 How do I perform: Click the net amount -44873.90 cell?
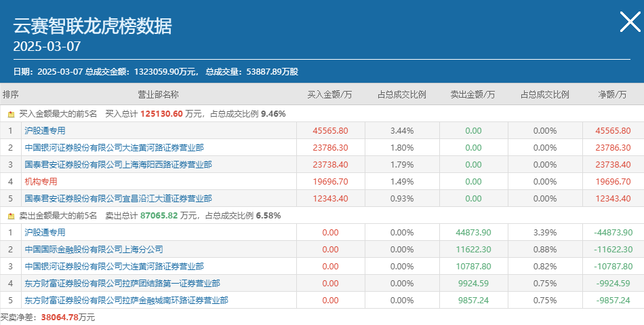(613, 233)
